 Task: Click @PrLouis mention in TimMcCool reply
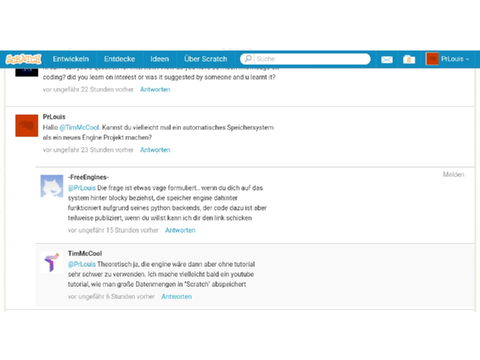pyautogui.click(x=82, y=264)
